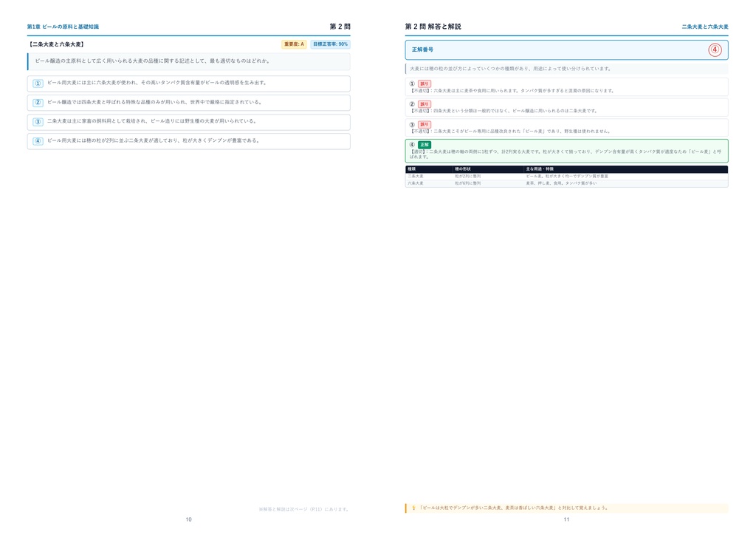Click the 第1章 ビールの原料と基礎知識 chapter header
The height and width of the screenshot is (535, 756).
[63, 27]
